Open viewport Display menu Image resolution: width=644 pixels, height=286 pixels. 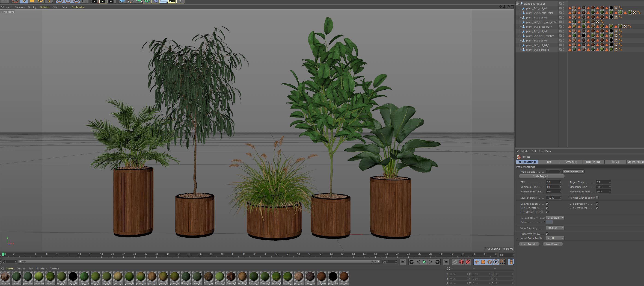click(32, 7)
